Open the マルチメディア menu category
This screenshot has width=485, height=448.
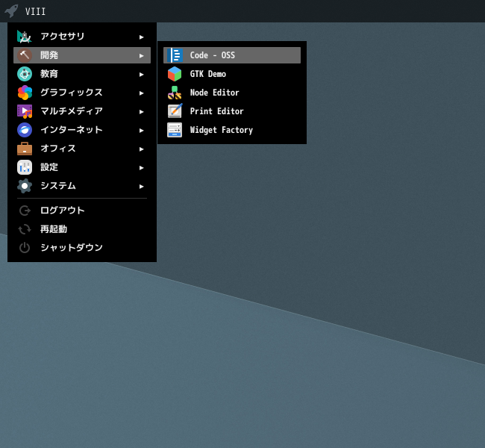[x=82, y=111]
